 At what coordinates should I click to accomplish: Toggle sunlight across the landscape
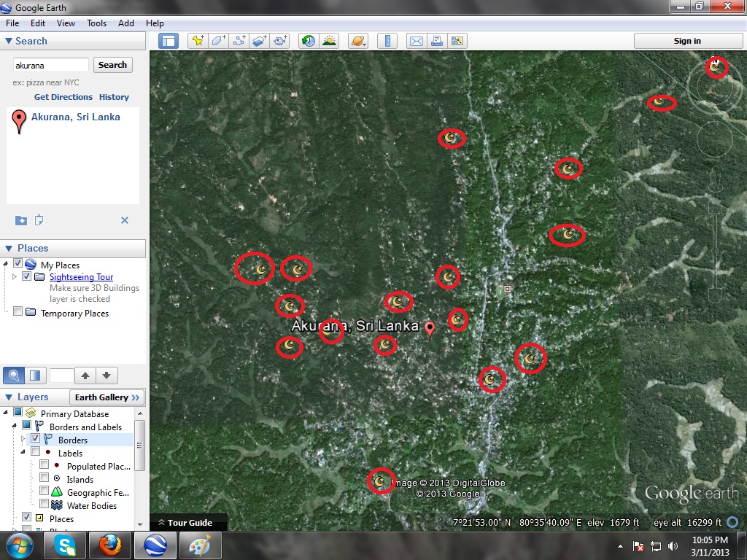pos(329,41)
